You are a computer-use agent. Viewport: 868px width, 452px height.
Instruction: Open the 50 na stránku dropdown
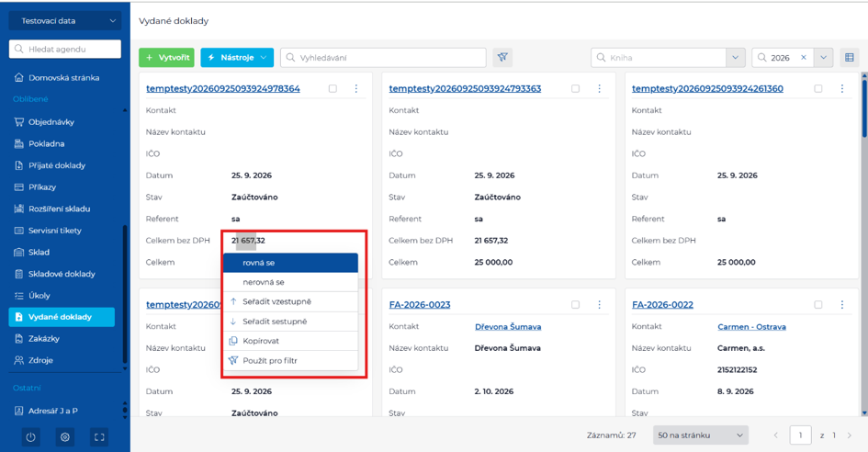tap(701, 435)
